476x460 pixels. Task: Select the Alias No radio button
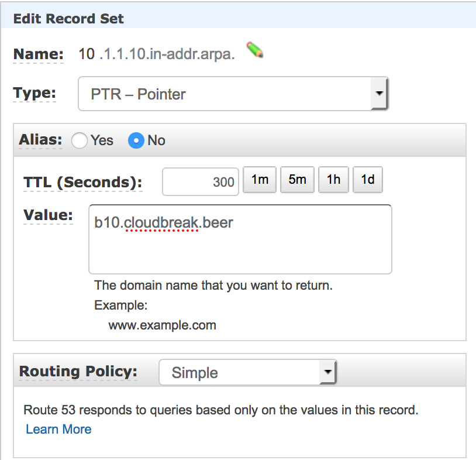pyautogui.click(x=136, y=140)
